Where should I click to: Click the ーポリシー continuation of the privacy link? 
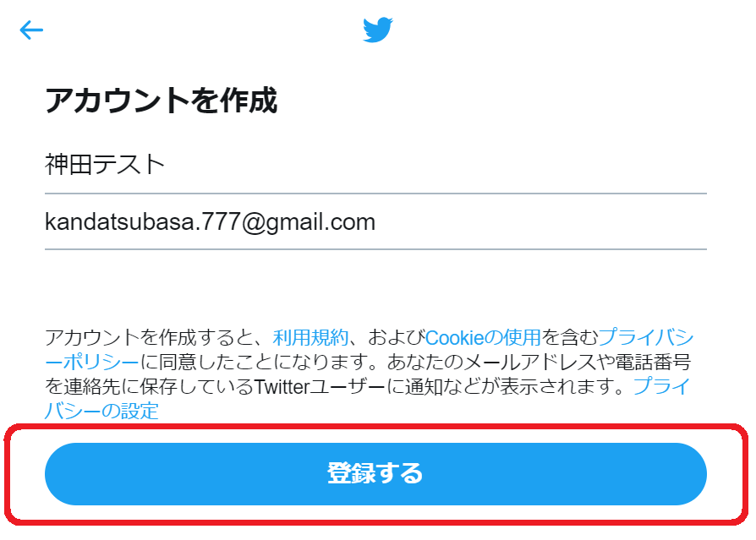(92, 362)
